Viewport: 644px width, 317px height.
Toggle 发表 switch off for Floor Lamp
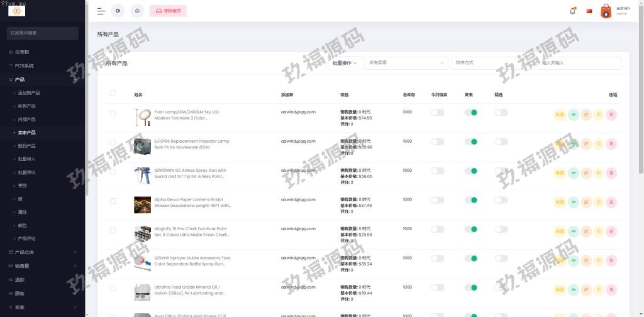470,113
